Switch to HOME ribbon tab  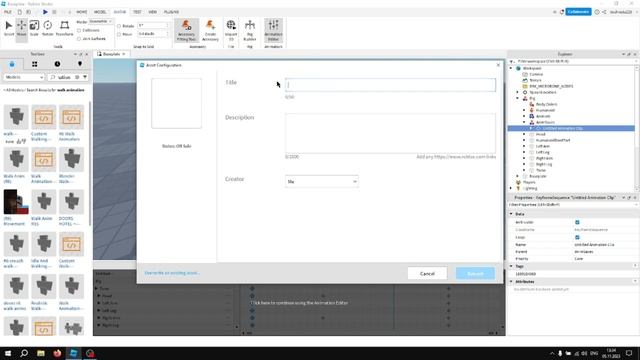(x=82, y=12)
